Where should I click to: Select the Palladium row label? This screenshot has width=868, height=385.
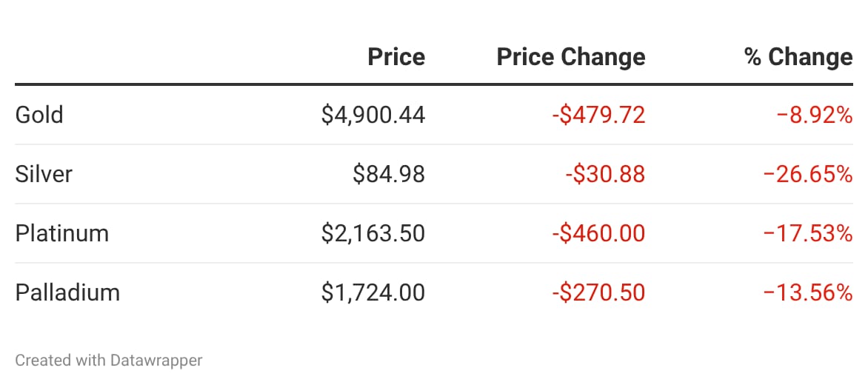[x=67, y=292]
